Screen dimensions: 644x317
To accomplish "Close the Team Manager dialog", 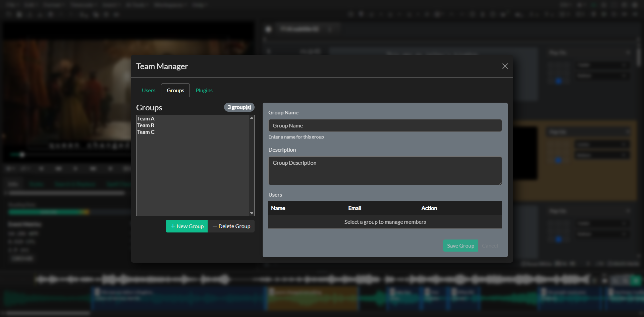I will point(505,66).
